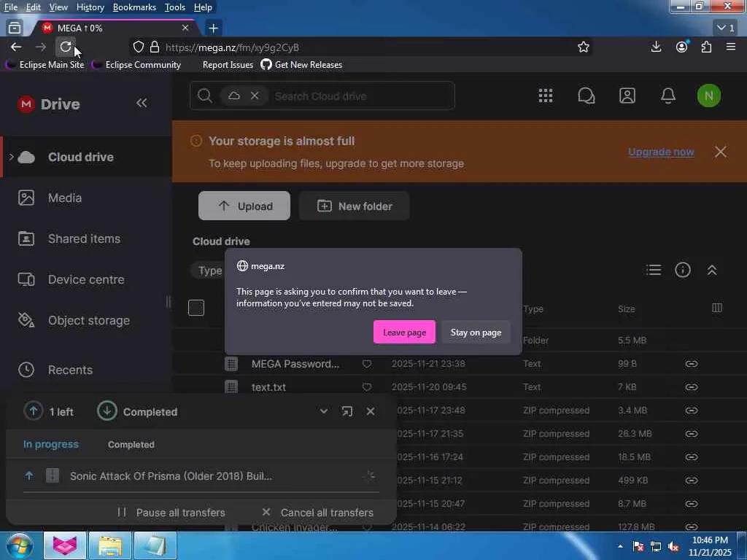This screenshot has width=747, height=560.
Task: Bookmark this page with star icon
Action: [x=583, y=47]
